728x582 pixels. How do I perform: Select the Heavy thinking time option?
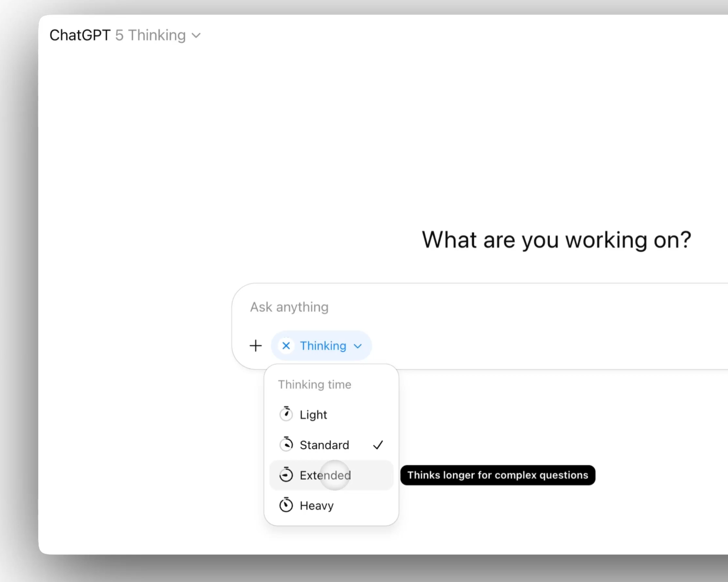click(x=316, y=505)
